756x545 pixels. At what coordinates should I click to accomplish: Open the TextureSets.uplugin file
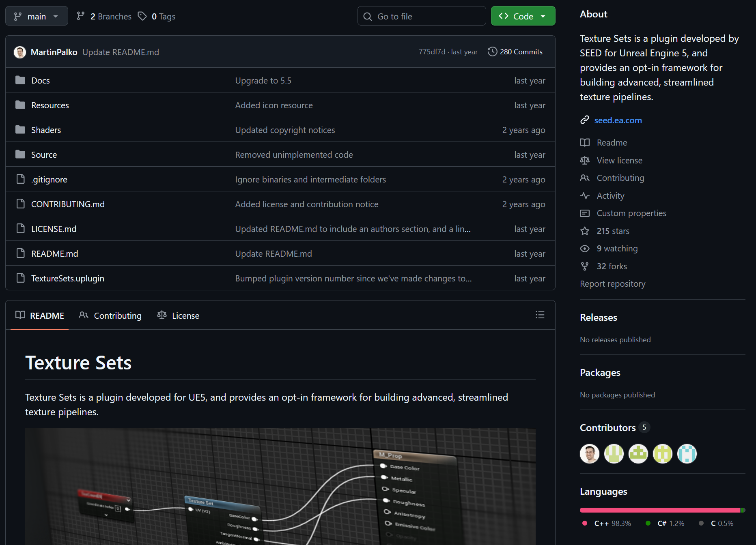pyautogui.click(x=68, y=279)
